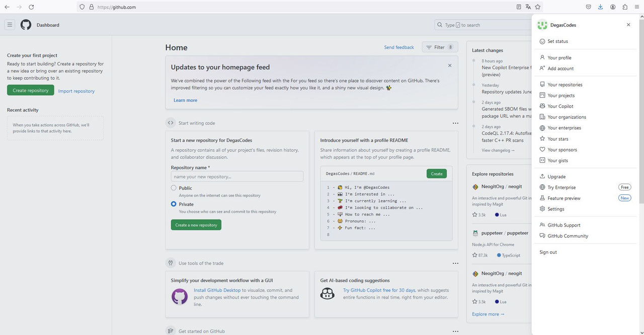Dismiss the homepage feed update banner

click(x=450, y=65)
